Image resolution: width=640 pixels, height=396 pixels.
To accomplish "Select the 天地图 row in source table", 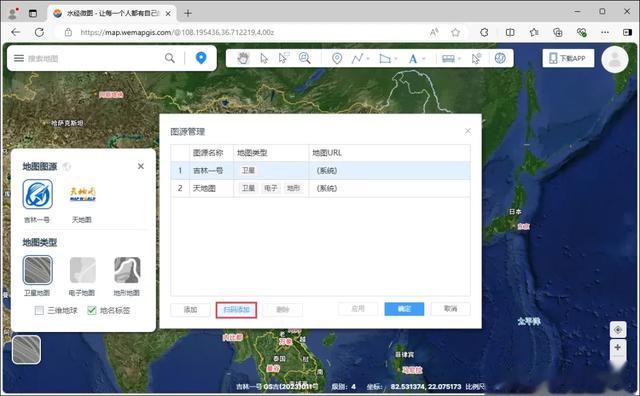I will coord(320,188).
